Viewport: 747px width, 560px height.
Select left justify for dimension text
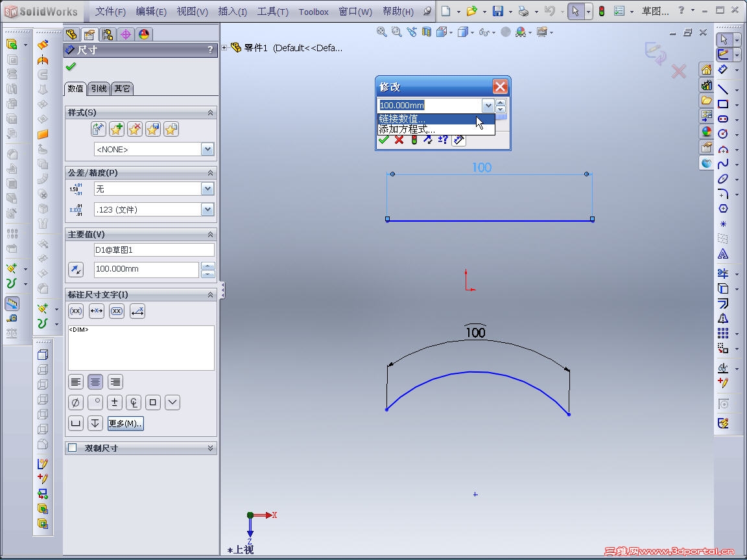(x=76, y=381)
